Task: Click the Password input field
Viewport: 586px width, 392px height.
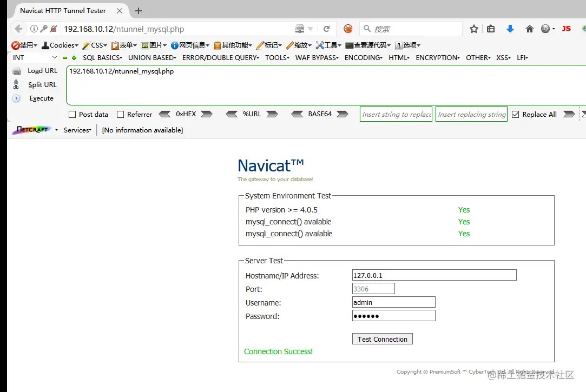Action: point(394,316)
